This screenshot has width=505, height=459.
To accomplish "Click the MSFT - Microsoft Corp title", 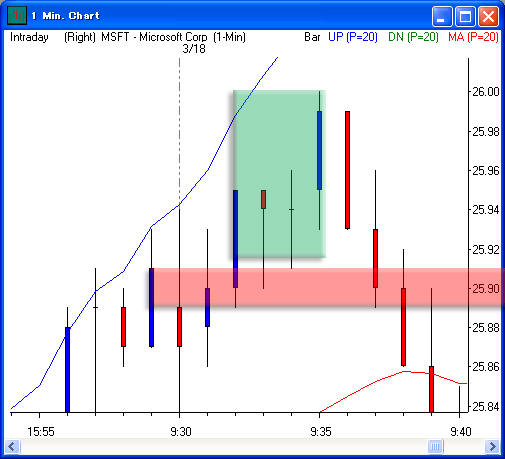I will click(x=154, y=37).
